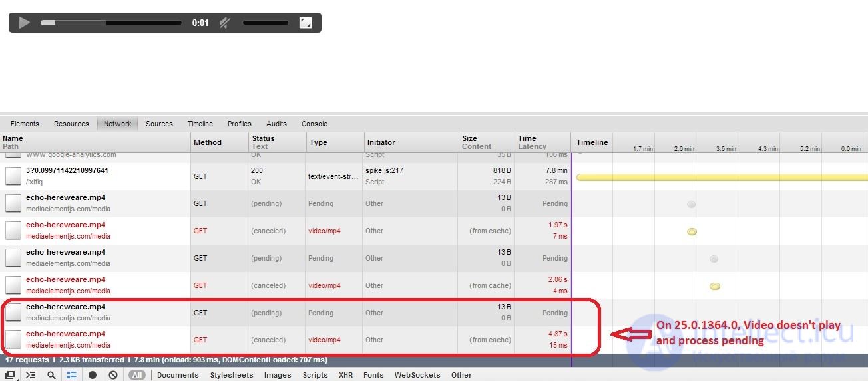
Task: Filter requests by Fonts
Action: (373, 375)
